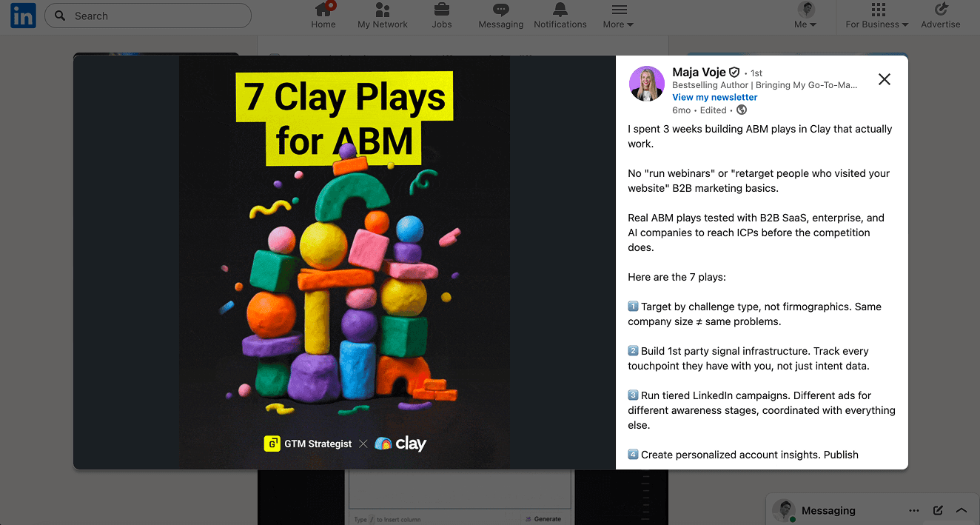Open My Network from the navigation bar

383,16
